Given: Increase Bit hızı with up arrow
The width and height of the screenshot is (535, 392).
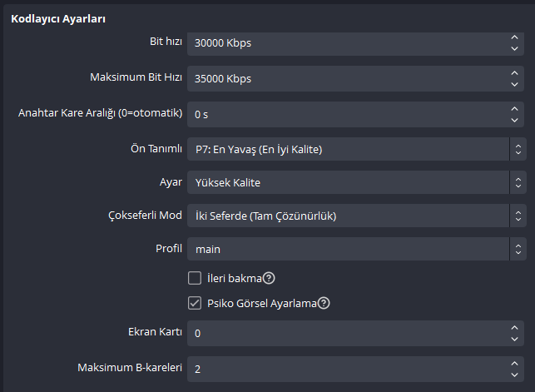Looking at the screenshot, I should (x=513, y=38).
